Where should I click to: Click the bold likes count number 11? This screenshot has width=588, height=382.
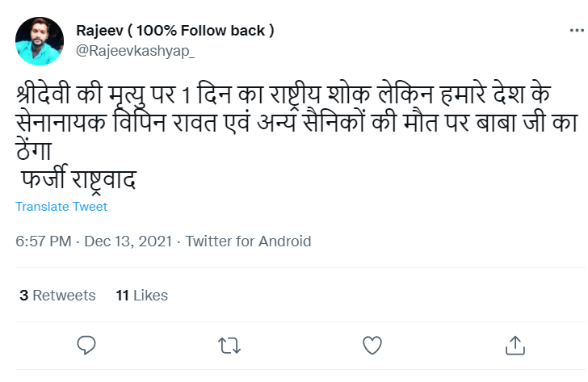pyautogui.click(x=122, y=296)
